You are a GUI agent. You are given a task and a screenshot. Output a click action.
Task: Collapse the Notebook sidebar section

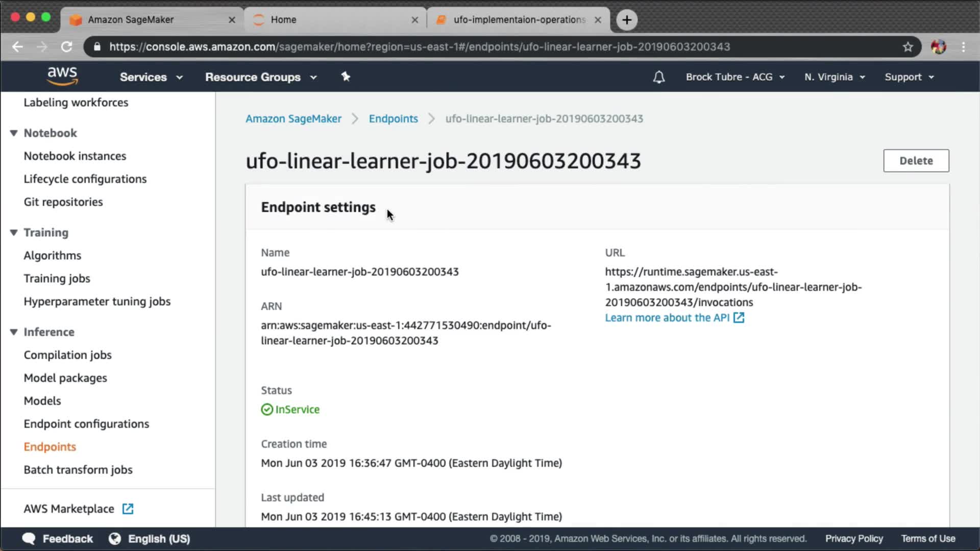(x=14, y=133)
